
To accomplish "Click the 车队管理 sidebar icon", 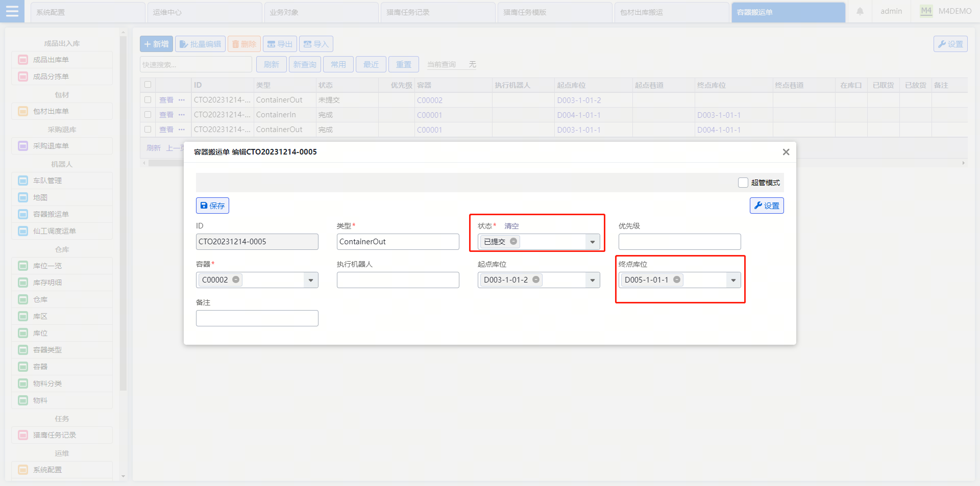I will [x=23, y=181].
